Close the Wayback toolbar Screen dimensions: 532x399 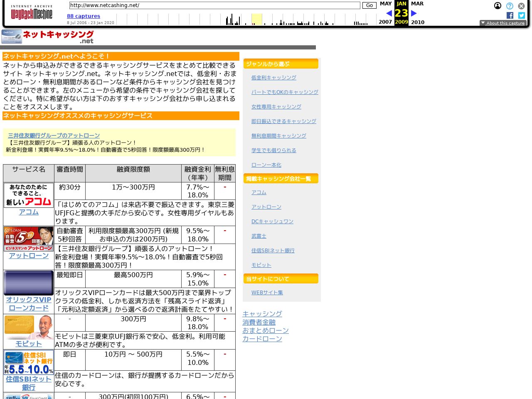[x=521, y=6]
